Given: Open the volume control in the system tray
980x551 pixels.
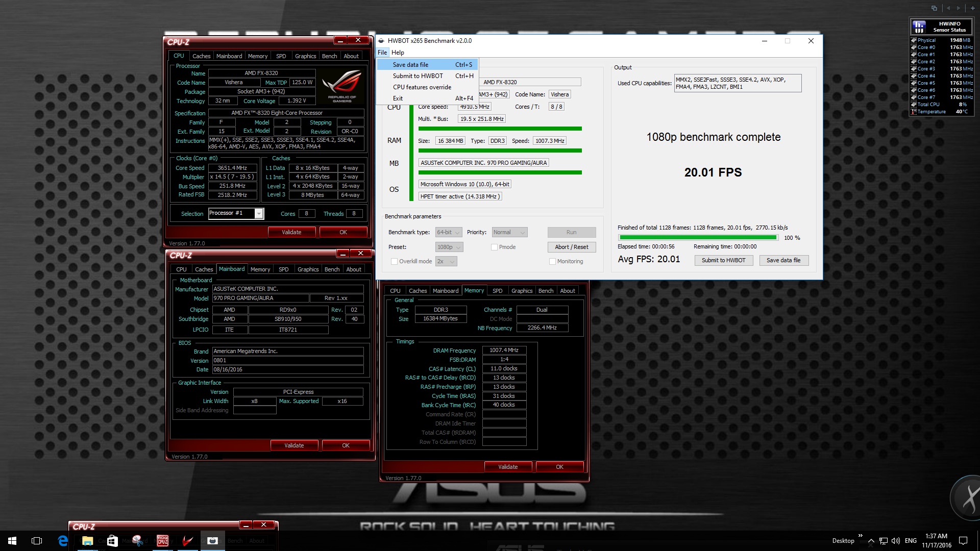Looking at the screenshot, I should (x=896, y=541).
